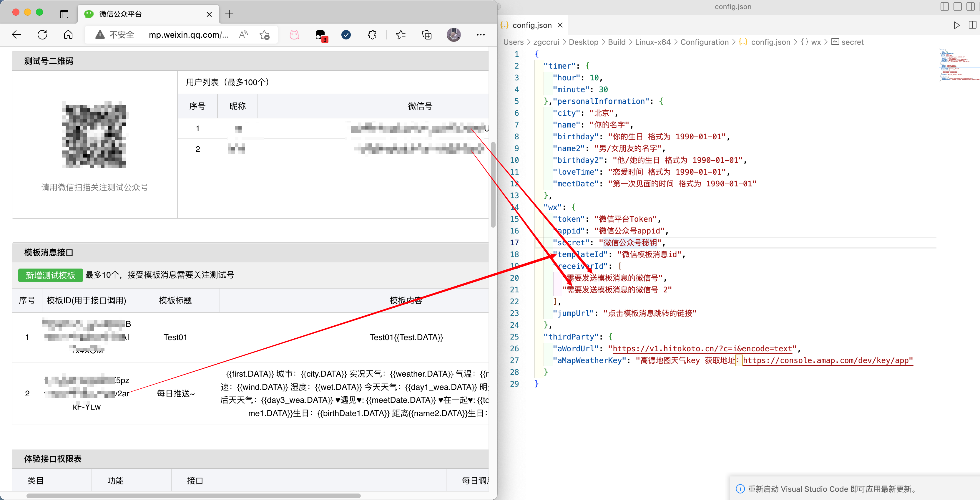Split the VS Code editor right
Screen dimensions: 980x500
tap(972, 25)
